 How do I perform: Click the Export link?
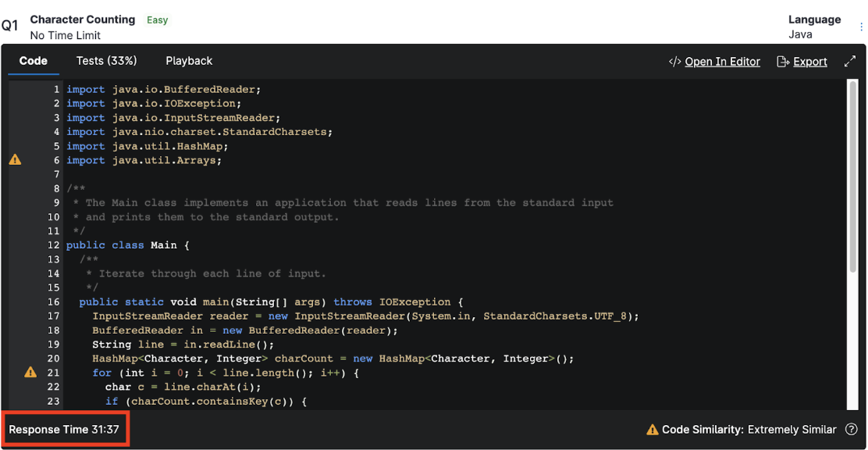(810, 62)
